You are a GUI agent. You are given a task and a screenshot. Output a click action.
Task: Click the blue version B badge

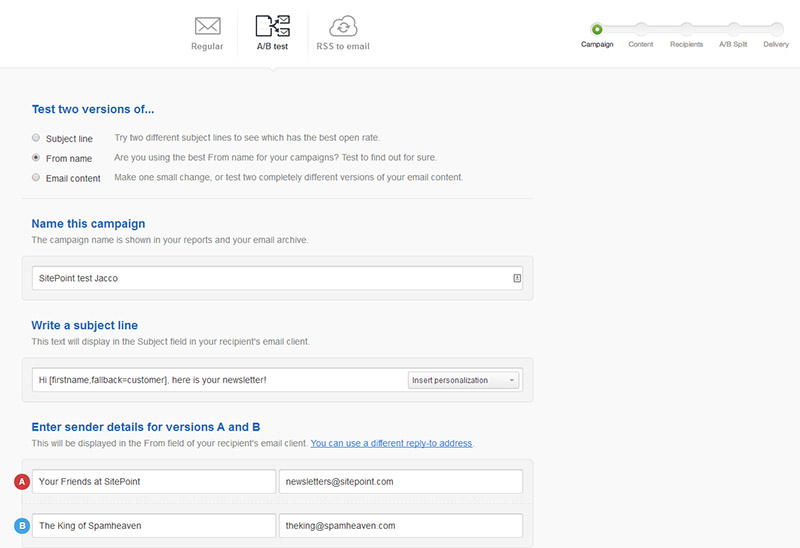click(21, 526)
